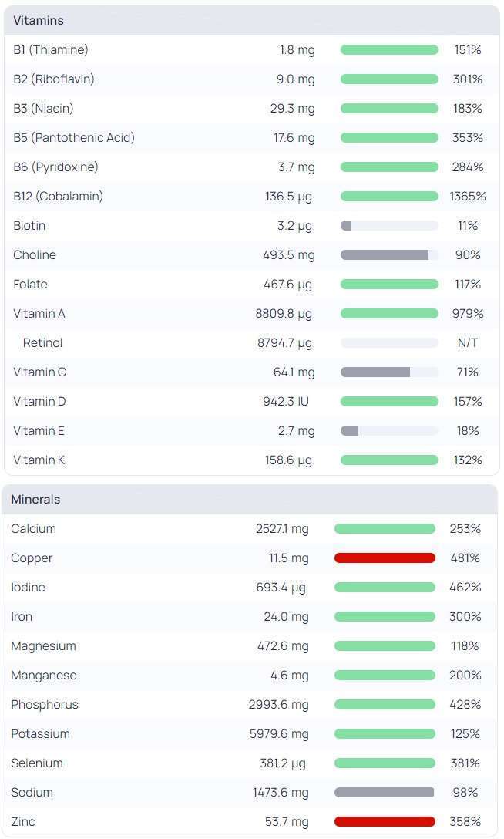Image resolution: width=504 pixels, height=839 pixels.
Task: Select the B1 (Thiamine) row label
Action: pos(51,50)
